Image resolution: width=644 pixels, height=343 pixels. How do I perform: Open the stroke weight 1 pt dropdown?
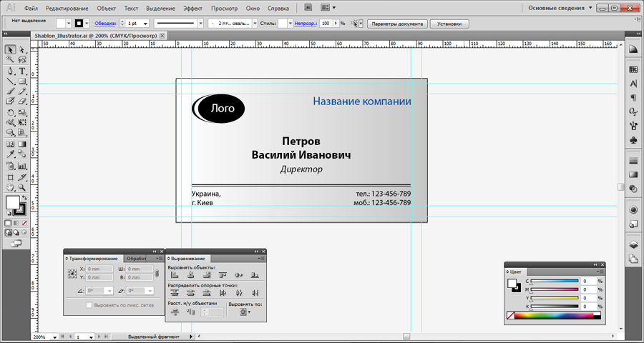point(145,24)
